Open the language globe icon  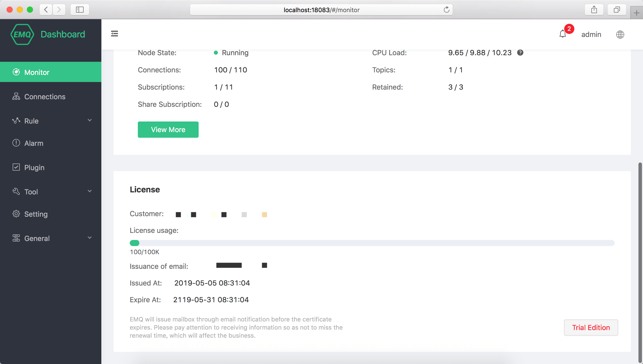click(620, 34)
